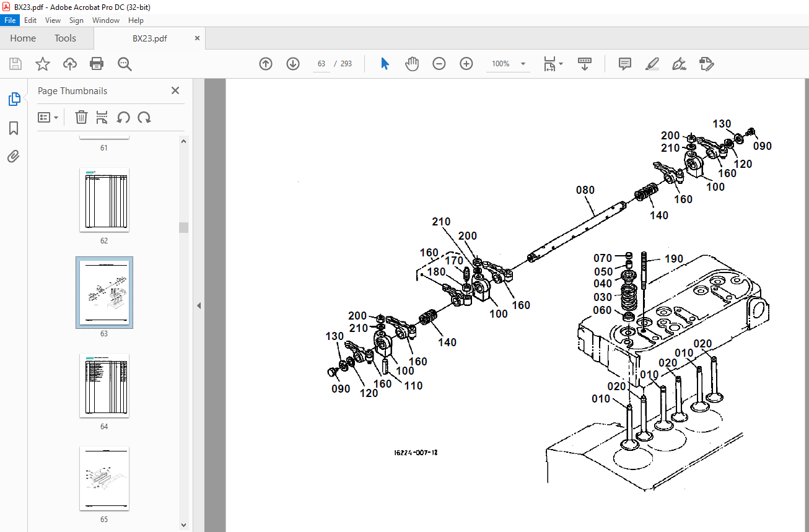Viewport: 809px width, 532px height.
Task: Rotate page clockwise icon
Action: 144,117
